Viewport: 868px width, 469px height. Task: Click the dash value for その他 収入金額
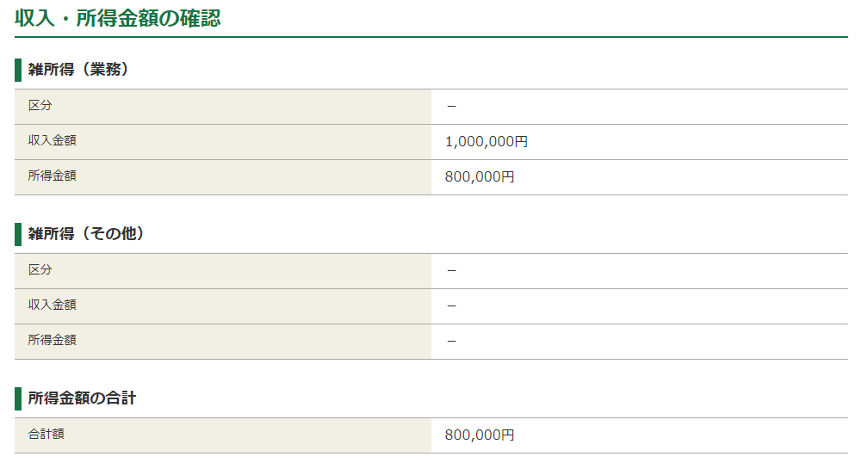[x=451, y=305]
